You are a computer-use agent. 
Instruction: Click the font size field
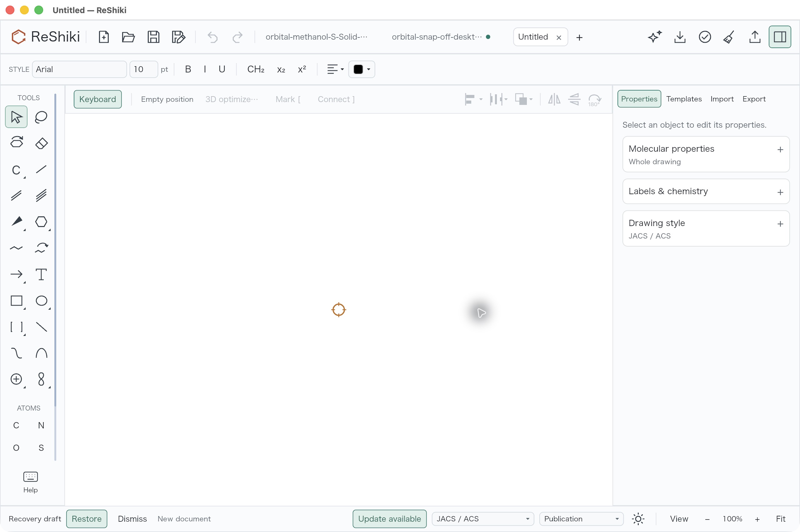coord(143,69)
